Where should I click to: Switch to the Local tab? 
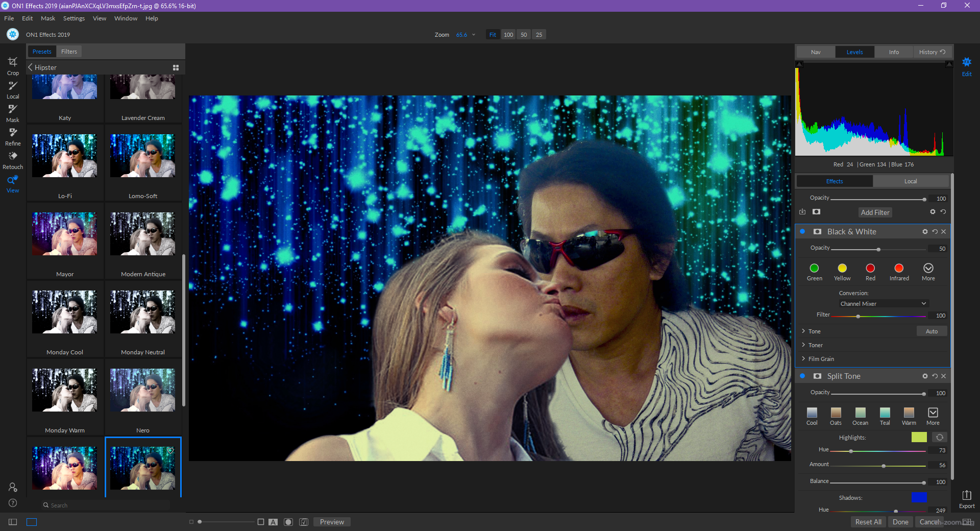click(x=911, y=181)
